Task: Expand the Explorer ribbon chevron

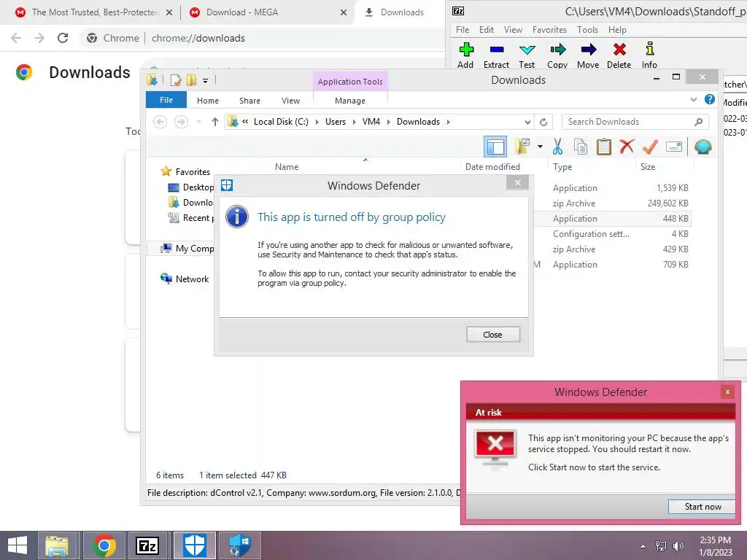Action: [694, 99]
